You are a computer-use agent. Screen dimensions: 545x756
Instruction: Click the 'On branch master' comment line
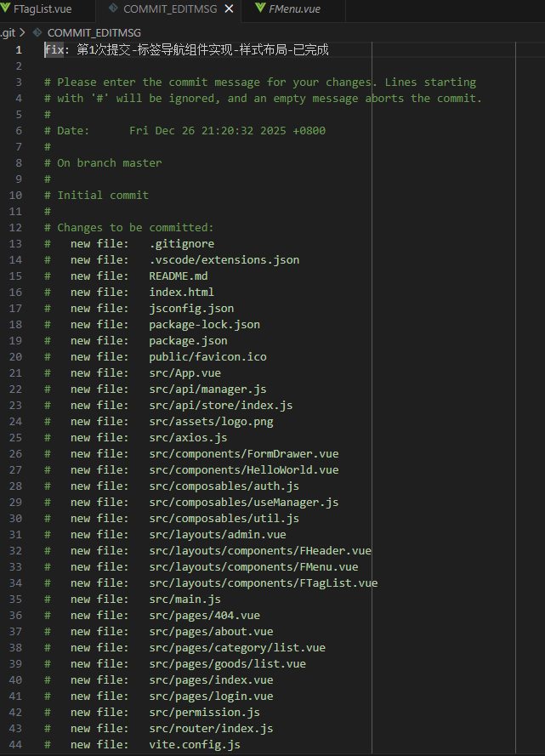[x=103, y=163]
